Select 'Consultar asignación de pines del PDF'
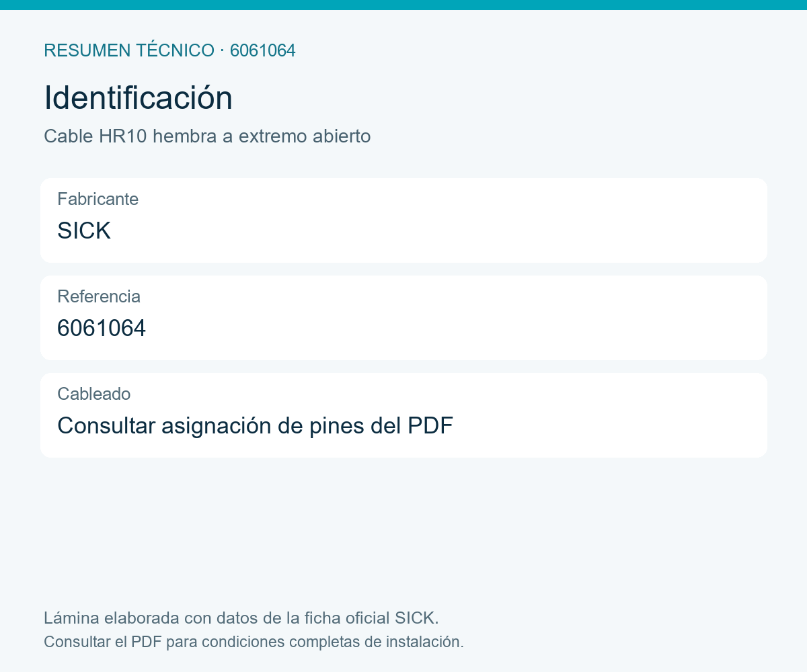 point(255,425)
